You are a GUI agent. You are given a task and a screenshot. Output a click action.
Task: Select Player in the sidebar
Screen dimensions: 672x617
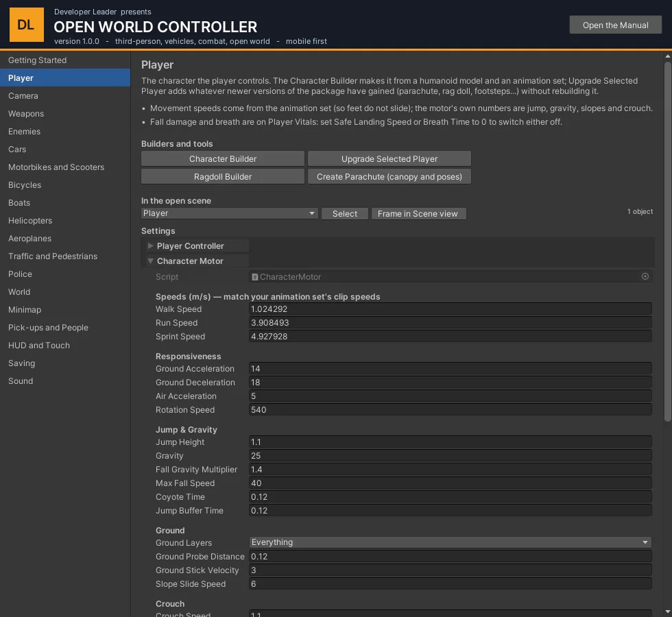click(65, 78)
